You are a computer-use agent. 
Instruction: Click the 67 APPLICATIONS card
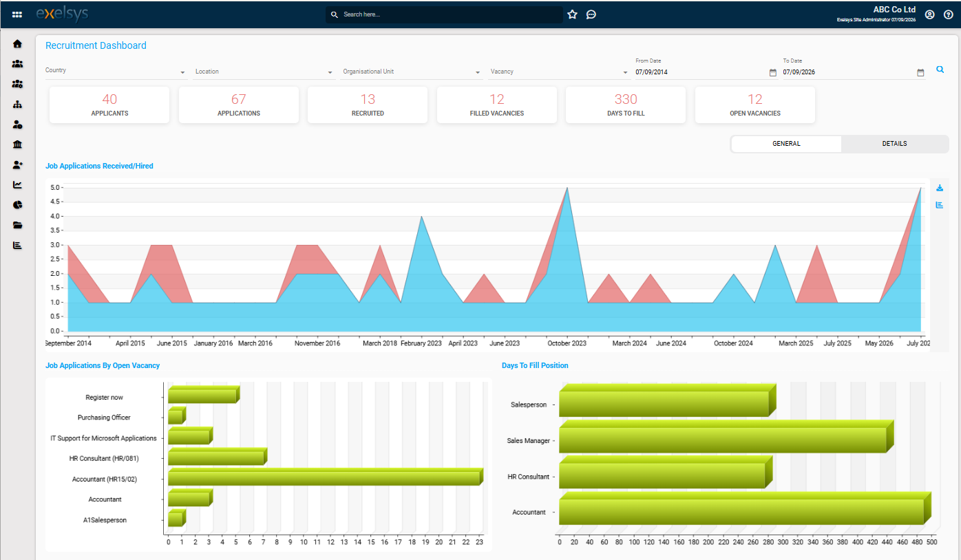239,105
